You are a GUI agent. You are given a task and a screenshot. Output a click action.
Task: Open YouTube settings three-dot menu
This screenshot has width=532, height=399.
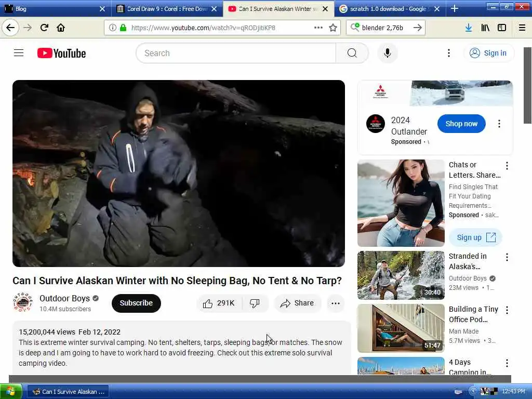click(449, 53)
